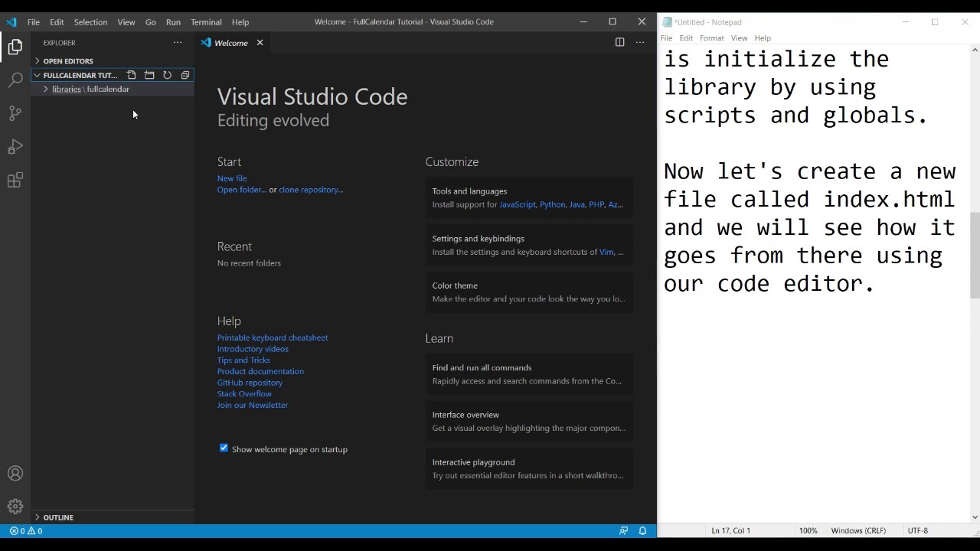Open notifications bell in status bar
The width and height of the screenshot is (980, 551).
[x=642, y=530]
